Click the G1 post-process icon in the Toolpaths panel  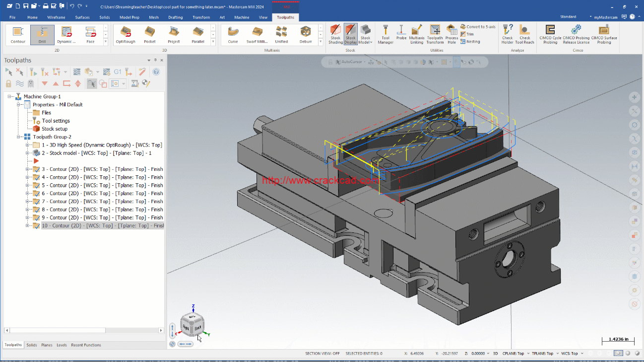[118, 72]
